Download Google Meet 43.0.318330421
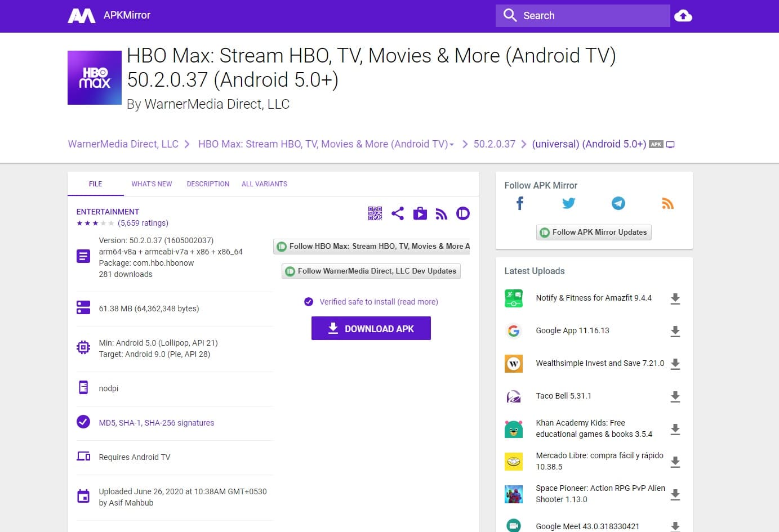Image resolution: width=779 pixels, height=532 pixels. click(675, 526)
